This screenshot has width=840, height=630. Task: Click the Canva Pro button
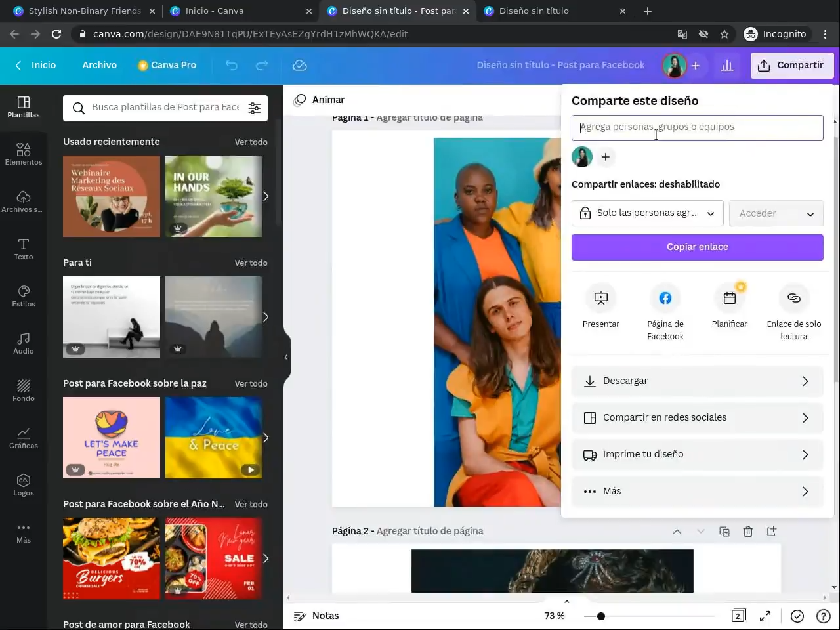point(167,65)
